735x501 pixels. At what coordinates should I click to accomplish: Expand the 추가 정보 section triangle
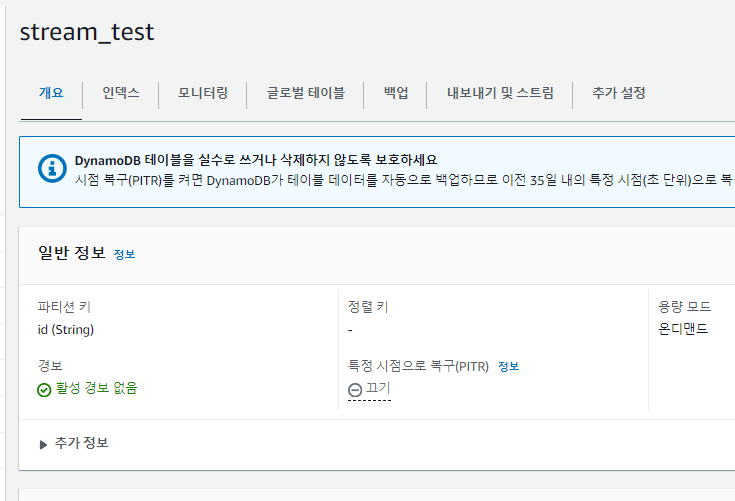pyautogui.click(x=44, y=444)
